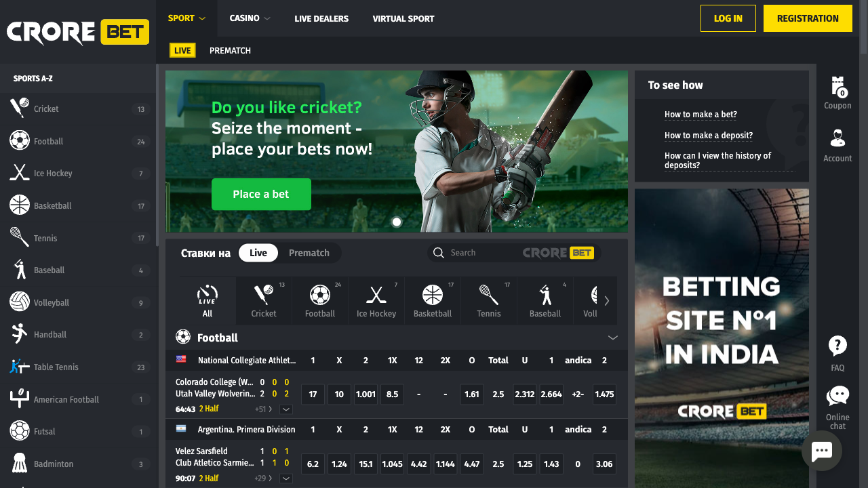Click the banner carousel dot indicator
868x488 pixels.
[397, 222]
